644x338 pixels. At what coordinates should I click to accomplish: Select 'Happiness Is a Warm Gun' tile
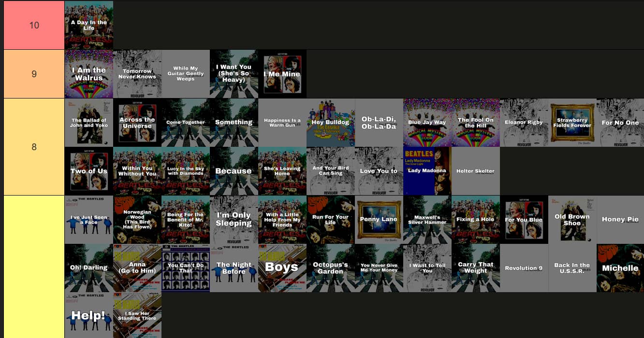tap(282, 123)
